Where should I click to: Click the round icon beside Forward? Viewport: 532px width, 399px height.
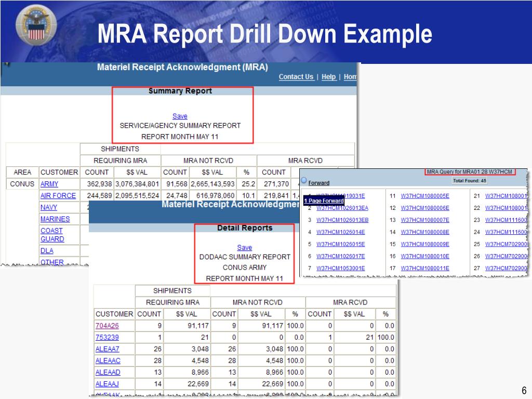click(303, 180)
